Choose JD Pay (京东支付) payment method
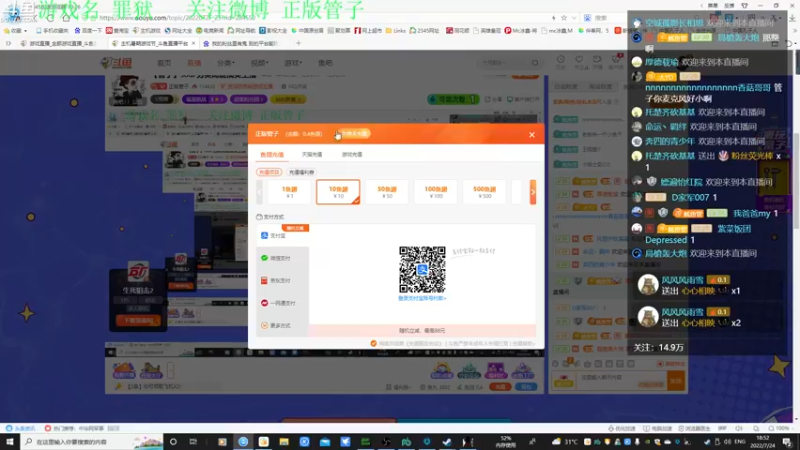800x450 pixels. (x=282, y=281)
